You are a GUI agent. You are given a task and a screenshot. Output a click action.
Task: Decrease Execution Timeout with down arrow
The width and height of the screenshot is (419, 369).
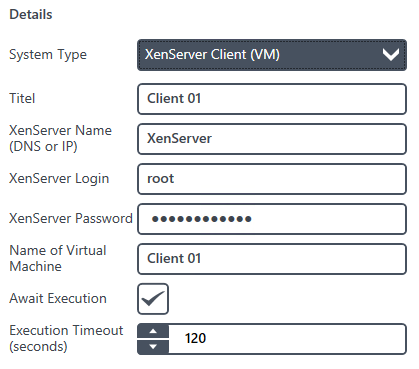point(153,347)
